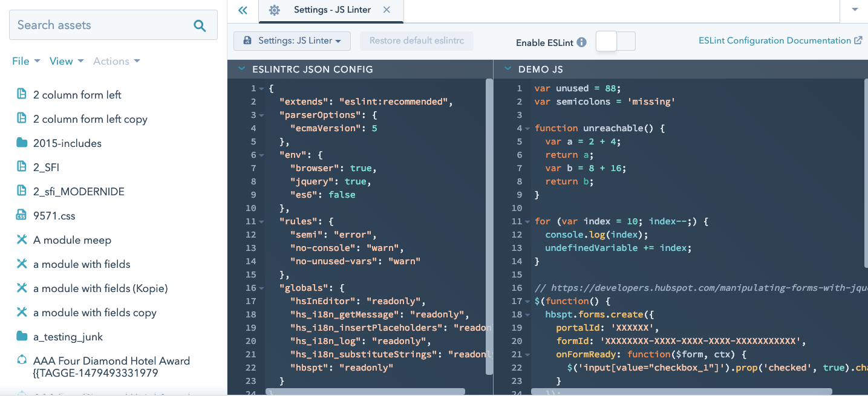Click the 9571.css stylesheet icon
Image resolution: width=868 pixels, height=396 pixels.
(x=22, y=215)
